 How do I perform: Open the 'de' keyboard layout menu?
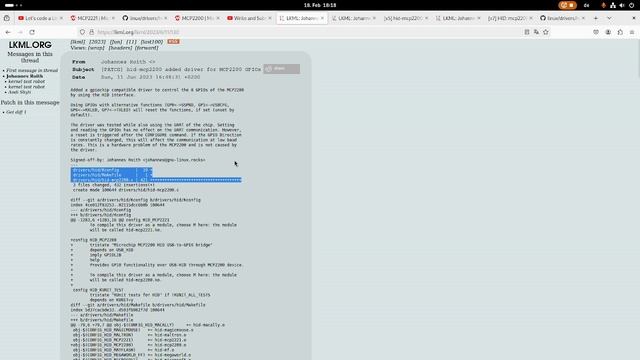(x=587, y=5)
